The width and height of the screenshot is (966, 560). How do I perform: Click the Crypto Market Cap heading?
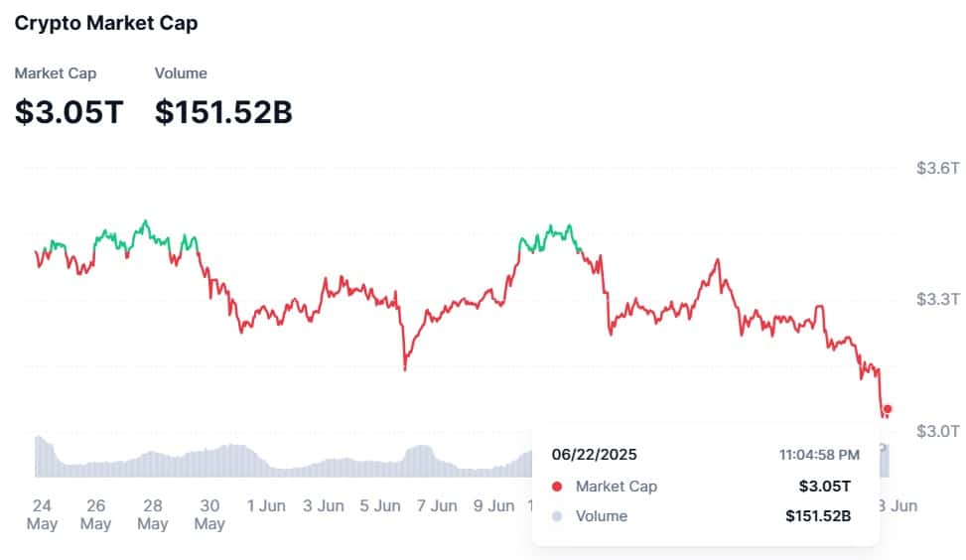coord(106,24)
